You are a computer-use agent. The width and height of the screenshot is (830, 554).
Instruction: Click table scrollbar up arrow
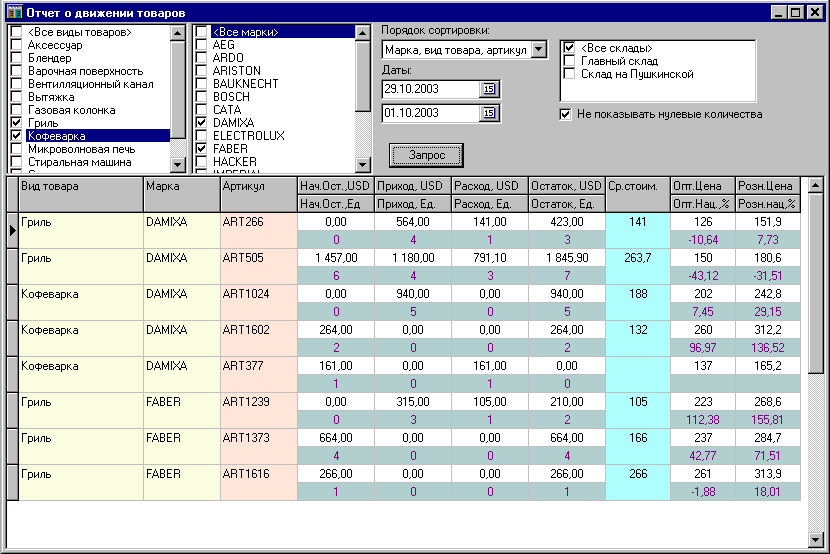[816, 185]
